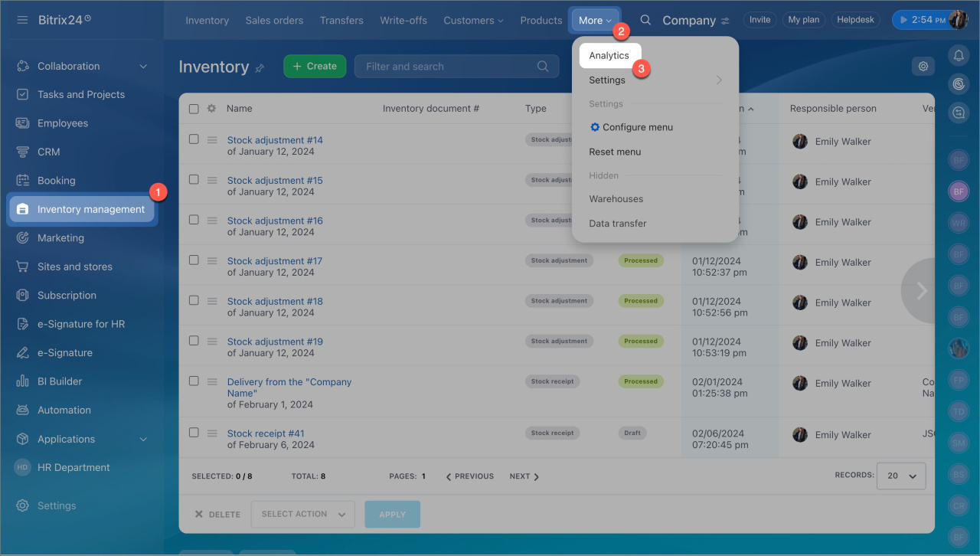Open the CRM sidebar icon item

(48, 152)
